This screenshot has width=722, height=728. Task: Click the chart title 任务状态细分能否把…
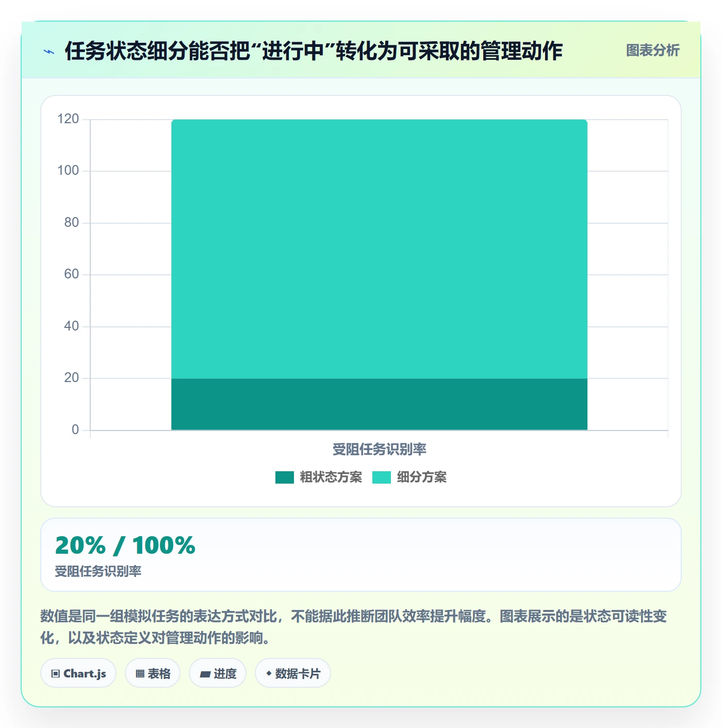[x=314, y=51]
